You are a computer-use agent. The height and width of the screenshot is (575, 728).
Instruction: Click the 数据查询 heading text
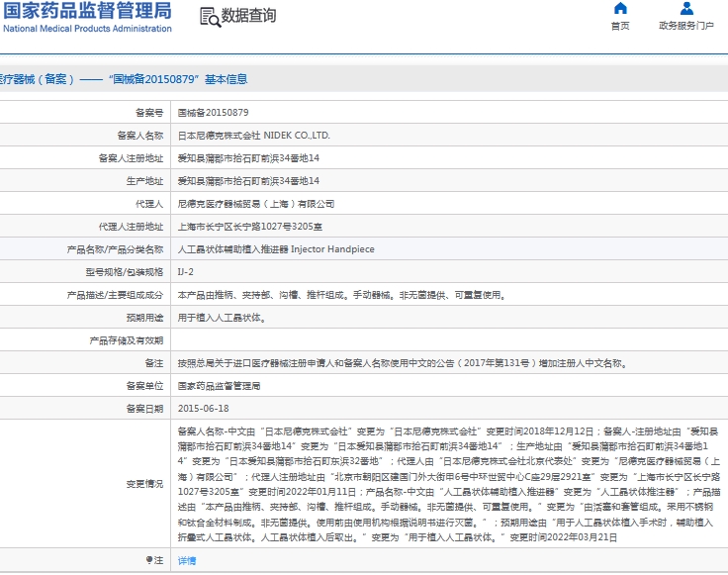(248, 15)
